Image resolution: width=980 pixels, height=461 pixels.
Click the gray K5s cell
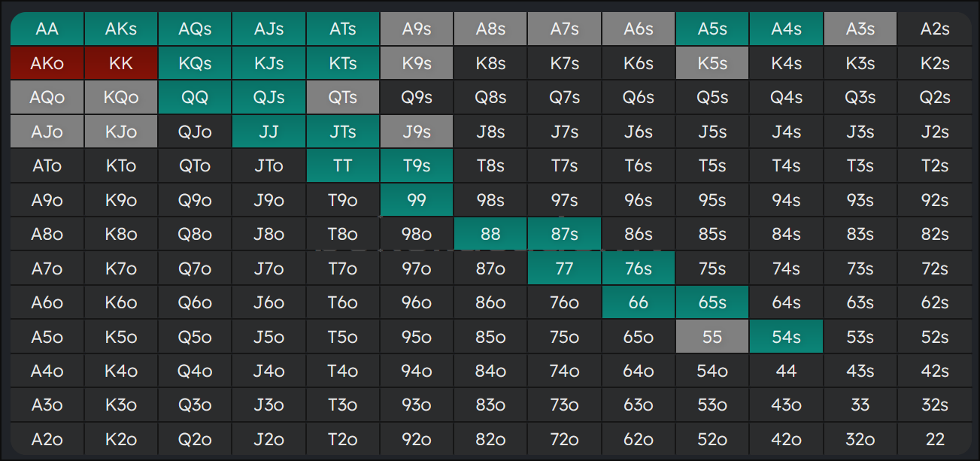[x=712, y=64]
